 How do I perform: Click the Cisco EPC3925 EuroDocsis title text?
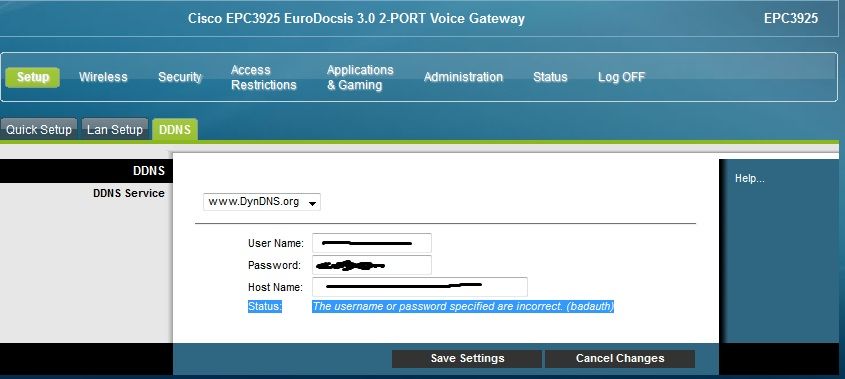[x=356, y=18]
